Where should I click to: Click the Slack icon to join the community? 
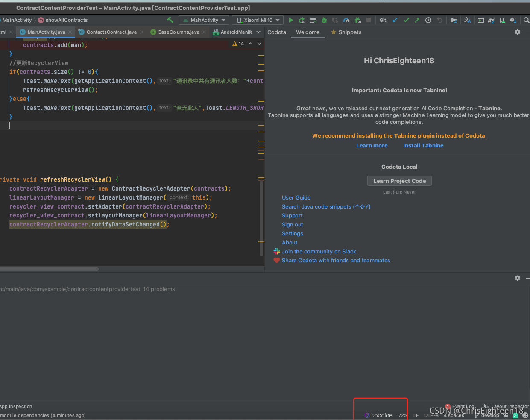point(277,251)
